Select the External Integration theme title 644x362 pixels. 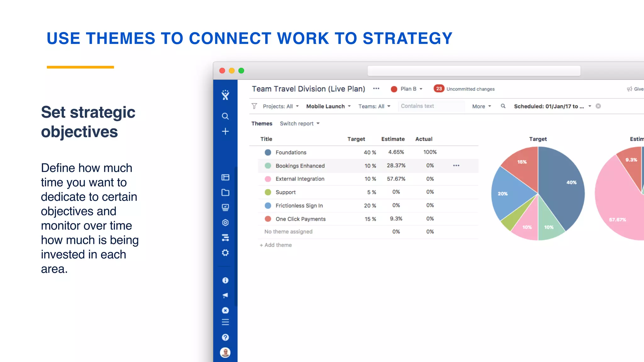300,179
